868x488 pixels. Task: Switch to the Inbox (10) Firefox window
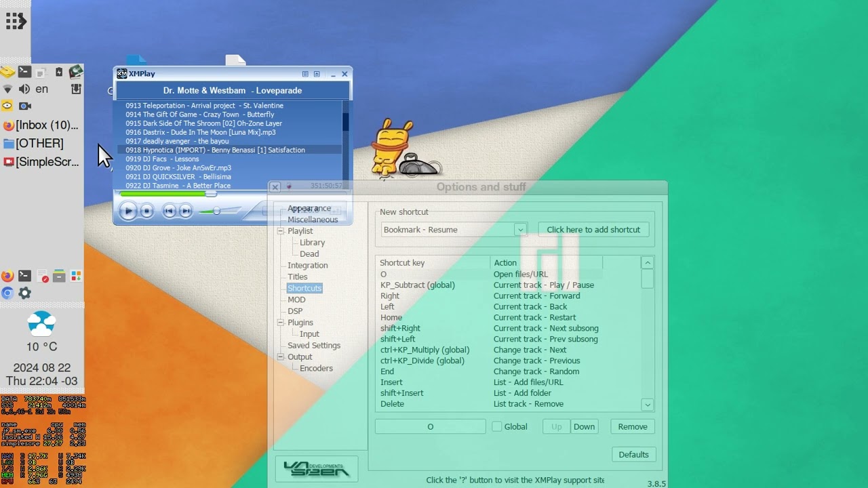coord(41,125)
